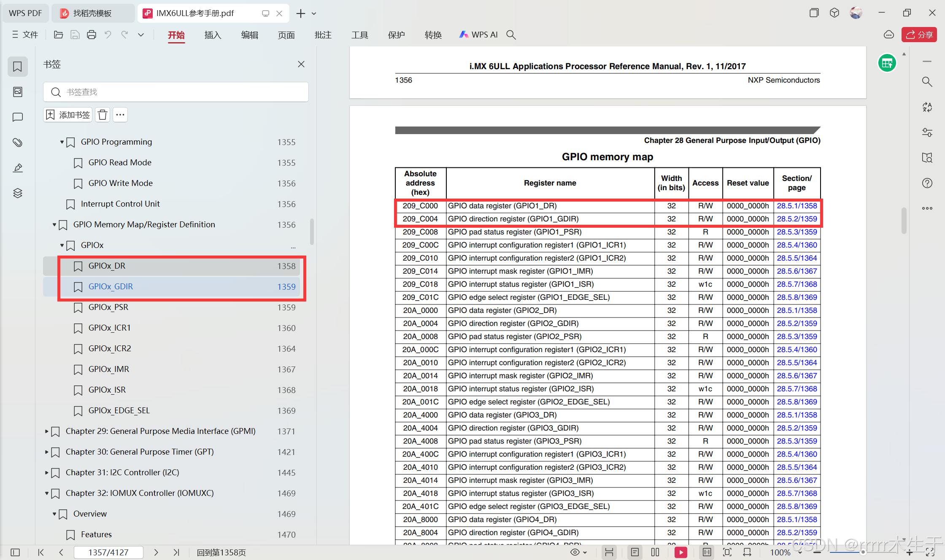
Task: Delete bookmark using the trash icon
Action: click(103, 115)
